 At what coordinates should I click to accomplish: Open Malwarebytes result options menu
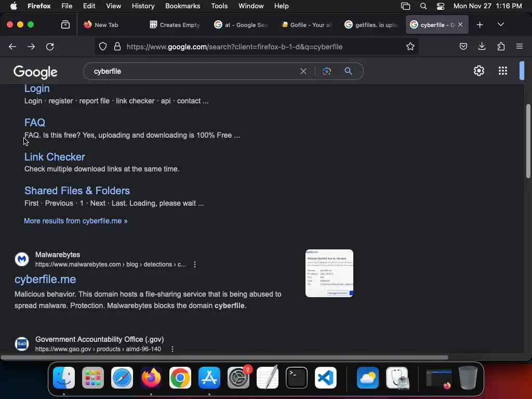point(195,264)
